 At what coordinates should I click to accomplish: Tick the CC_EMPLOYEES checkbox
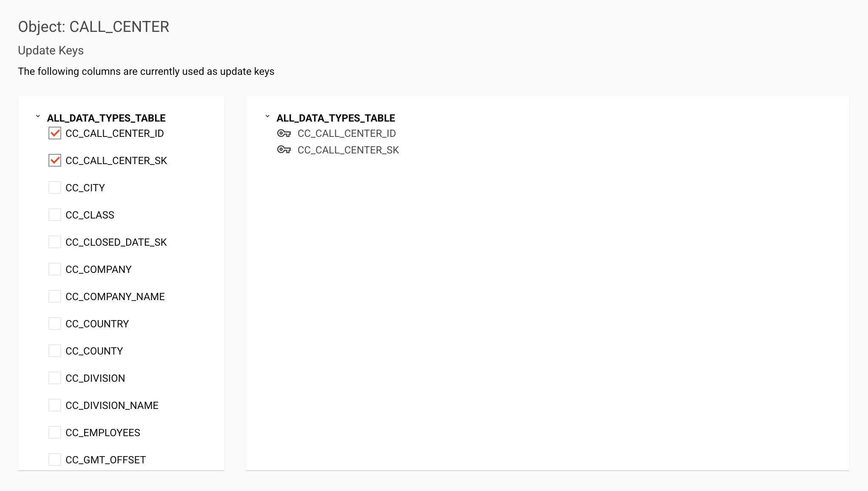[x=55, y=433]
